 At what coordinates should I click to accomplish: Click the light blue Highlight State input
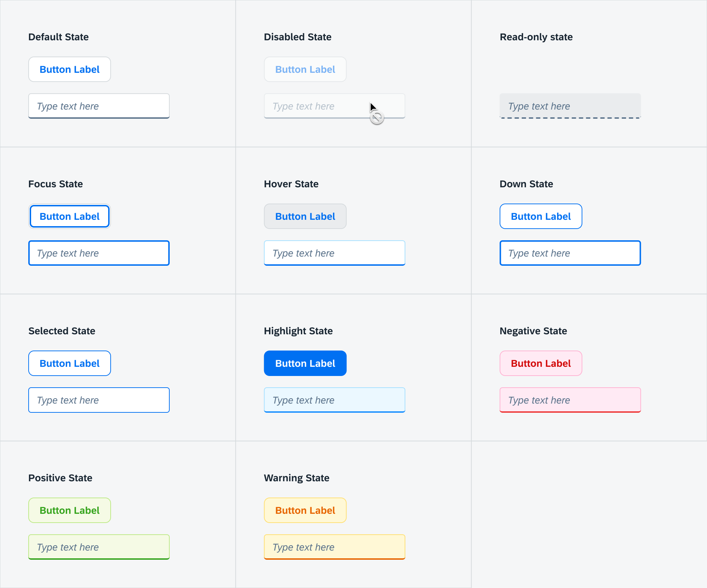[x=334, y=400]
